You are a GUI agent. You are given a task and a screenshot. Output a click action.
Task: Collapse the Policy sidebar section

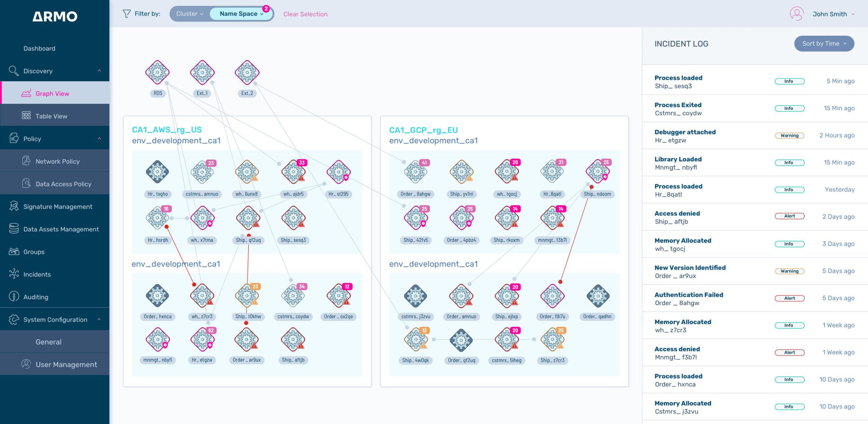pos(99,138)
